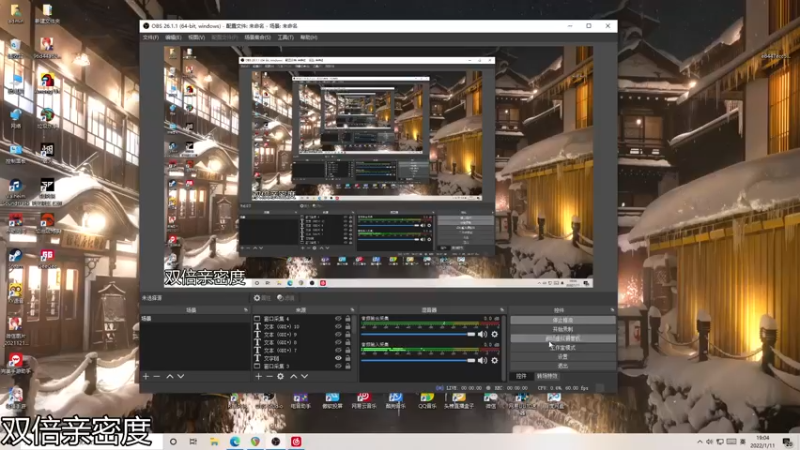The width and height of the screenshot is (800, 450).
Task: Enable 工作室模式 studio mode
Action: point(563,347)
